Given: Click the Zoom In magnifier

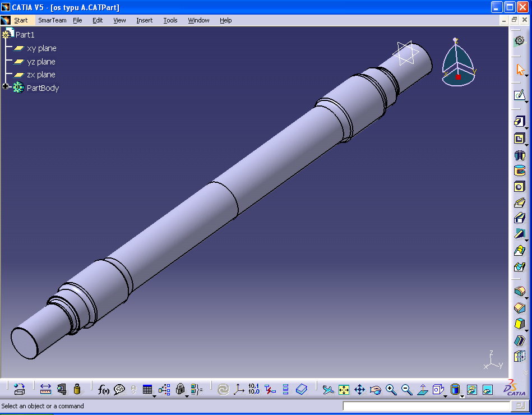Looking at the screenshot, I should tap(391, 390).
